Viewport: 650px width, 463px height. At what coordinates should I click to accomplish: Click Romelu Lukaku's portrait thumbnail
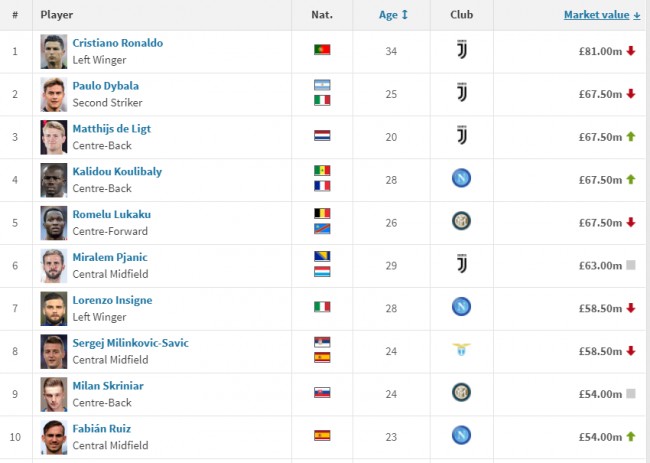point(54,222)
